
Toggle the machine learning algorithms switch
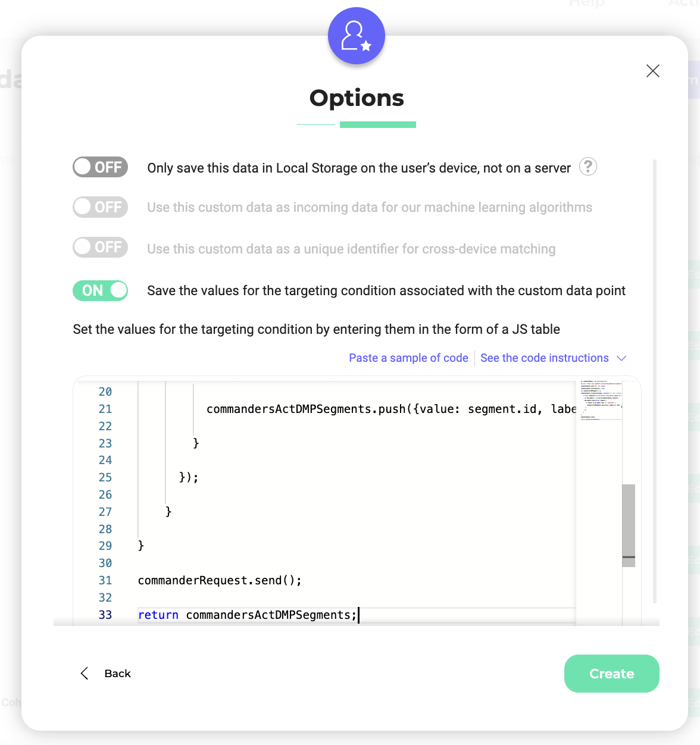click(101, 207)
